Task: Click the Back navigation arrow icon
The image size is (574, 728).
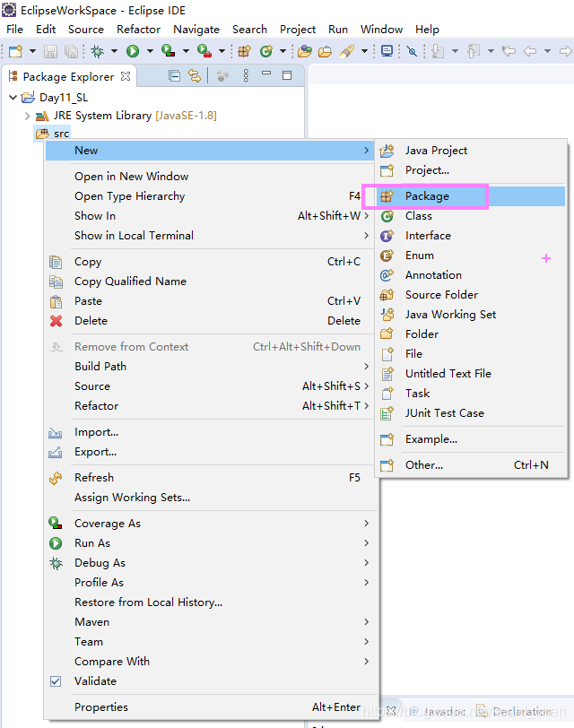Action: [x=530, y=50]
